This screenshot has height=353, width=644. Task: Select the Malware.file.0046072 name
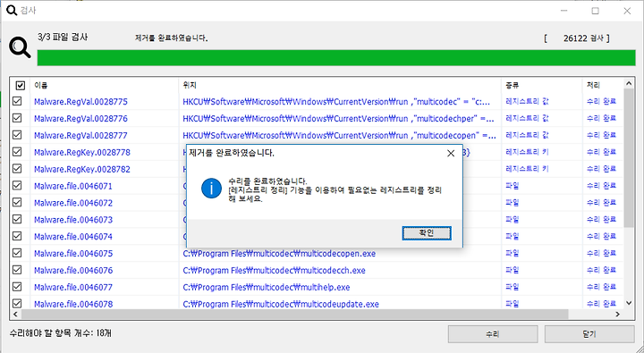[x=73, y=203]
